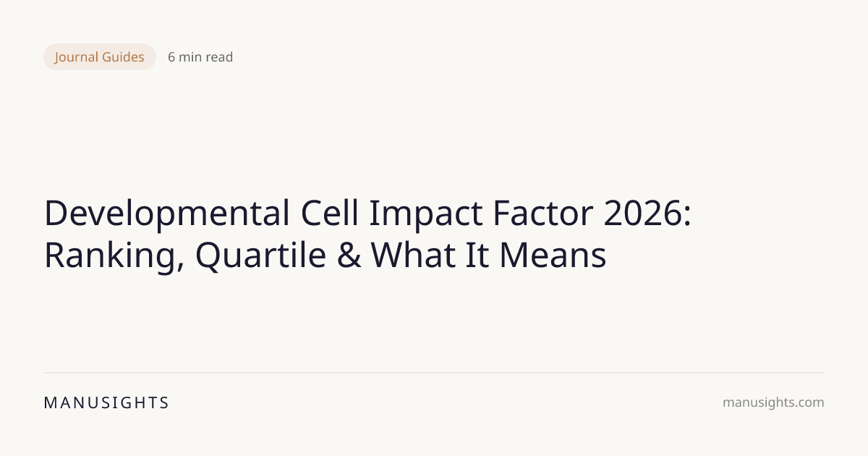Screen dimensions: 868x456
Task: Click the number 6 in read time
Action: tap(171, 57)
